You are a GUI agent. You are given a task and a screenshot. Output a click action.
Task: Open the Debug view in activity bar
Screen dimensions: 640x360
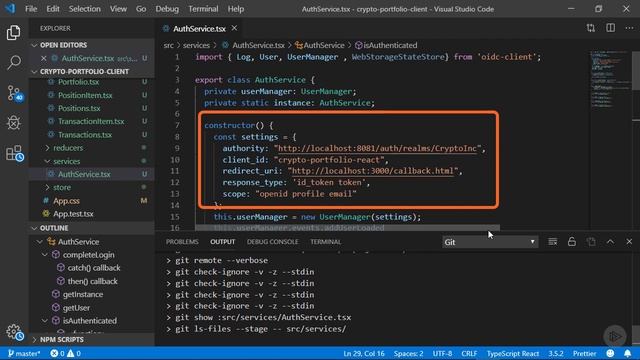pos(13,123)
